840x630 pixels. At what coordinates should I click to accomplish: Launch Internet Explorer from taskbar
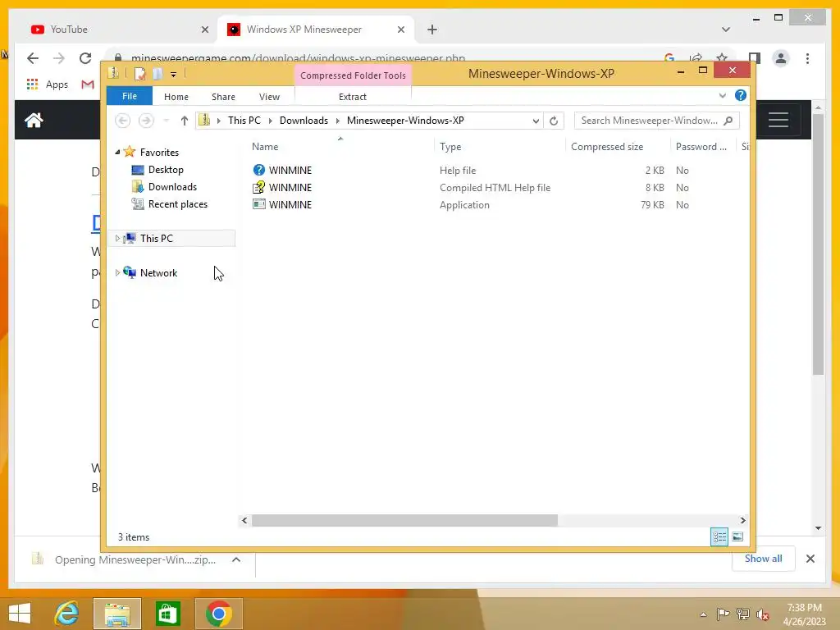pyautogui.click(x=67, y=614)
